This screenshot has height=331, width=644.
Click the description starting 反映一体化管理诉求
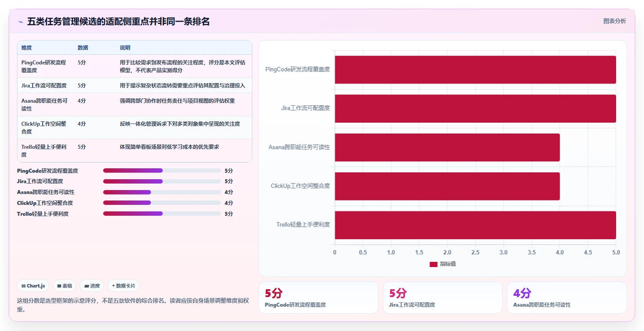[x=180, y=124]
